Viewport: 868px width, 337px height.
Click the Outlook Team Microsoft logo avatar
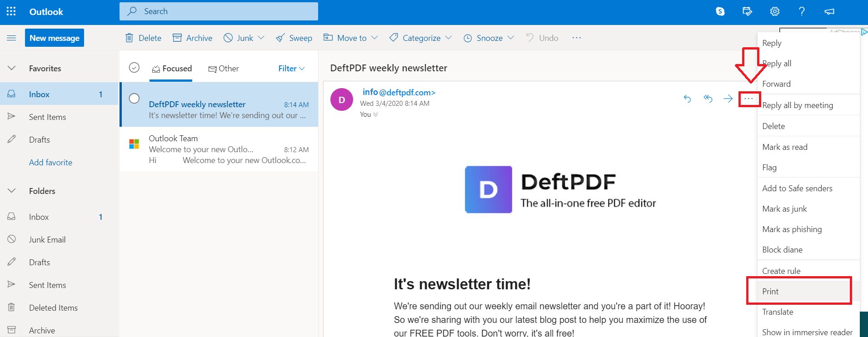pyautogui.click(x=134, y=144)
